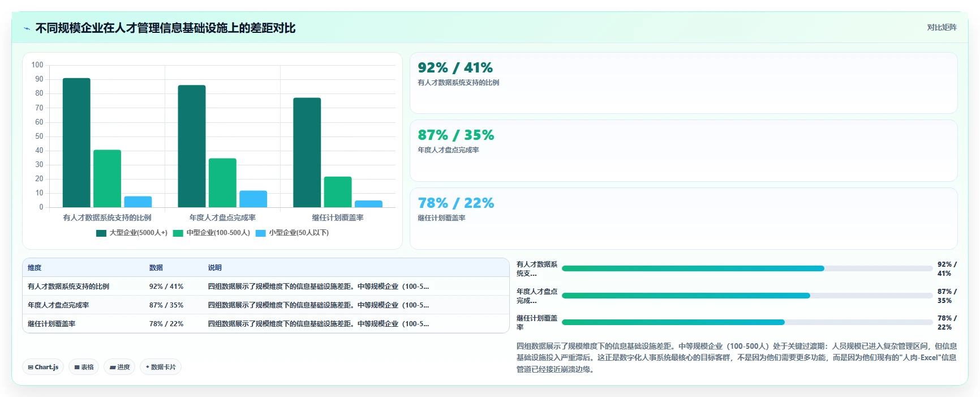Select the Chart.js tag chip
Image resolution: width=980 pixels, height=397 pixels.
(43, 367)
